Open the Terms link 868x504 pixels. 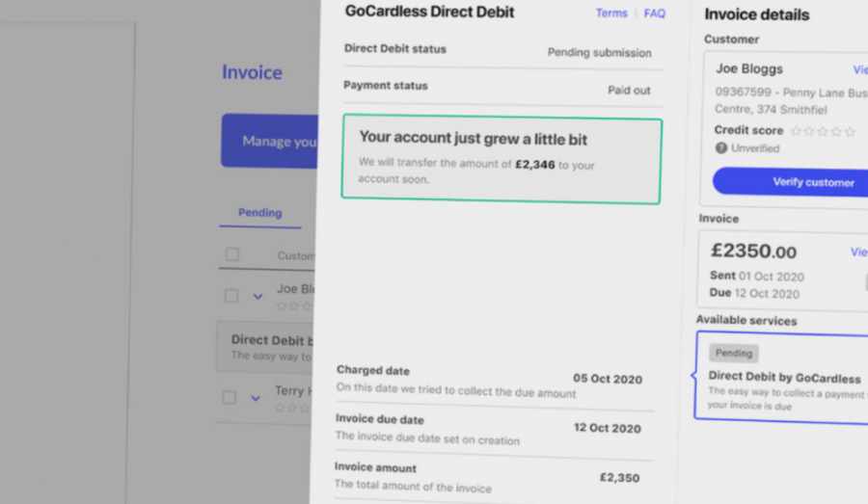tap(611, 13)
